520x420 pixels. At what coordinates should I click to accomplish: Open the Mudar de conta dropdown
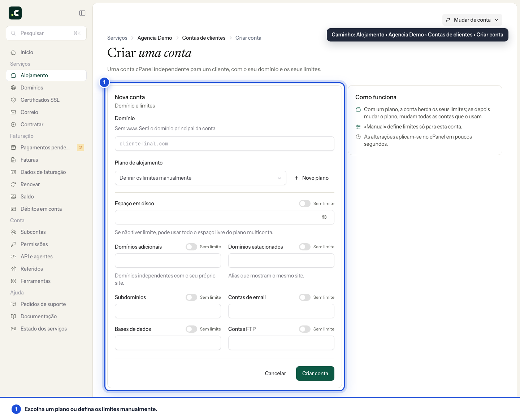472,20
